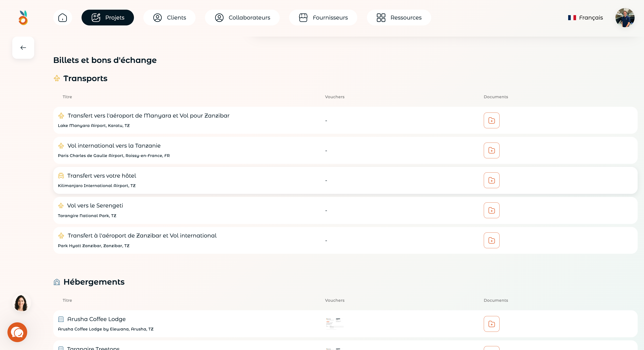The image size is (644, 350).
Task: Add document for Arusha Coffee Lodge
Action: coord(491,324)
